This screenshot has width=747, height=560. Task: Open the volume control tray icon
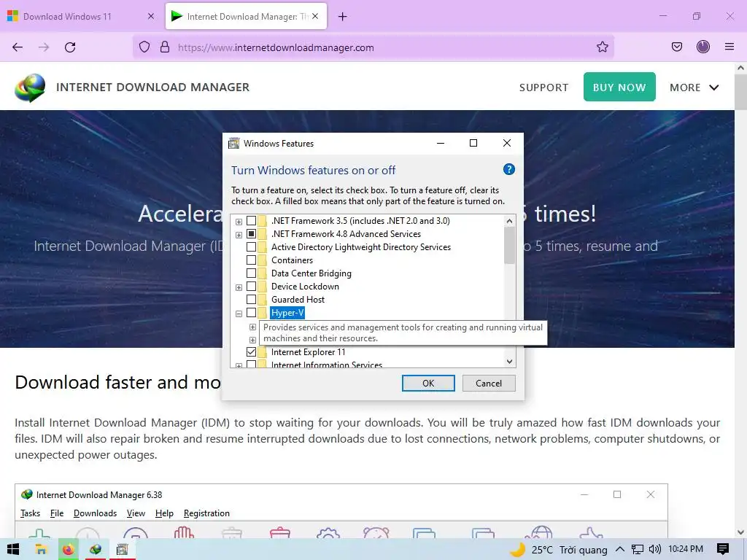(655, 550)
